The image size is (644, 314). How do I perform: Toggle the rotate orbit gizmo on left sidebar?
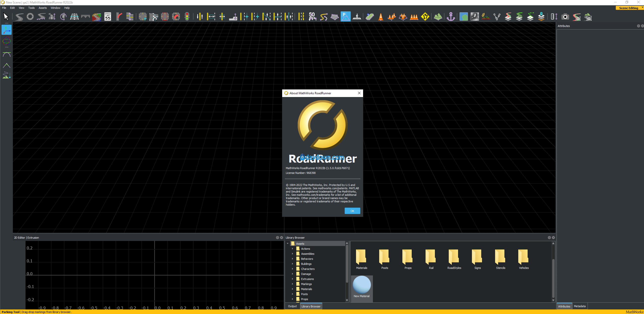7,41
